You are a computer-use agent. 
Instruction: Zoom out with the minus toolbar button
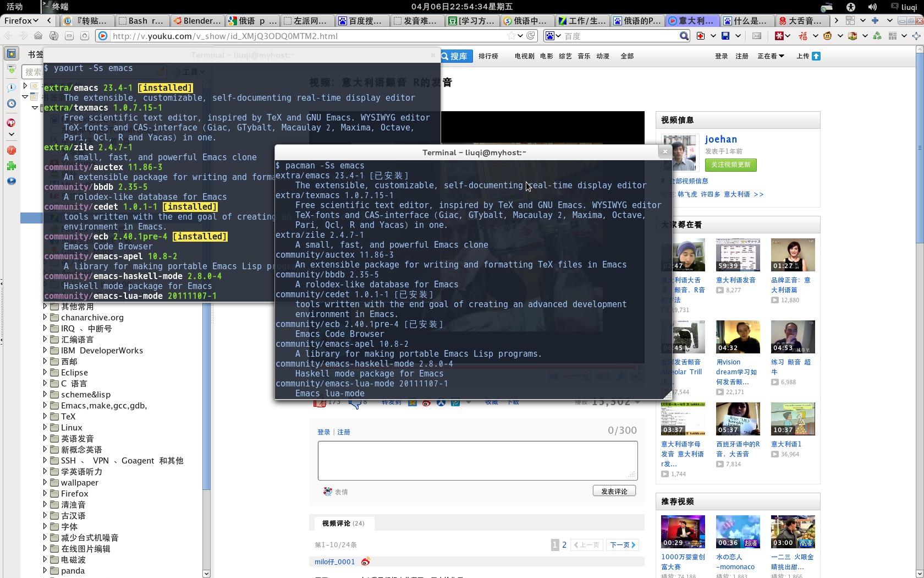tap(69, 36)
